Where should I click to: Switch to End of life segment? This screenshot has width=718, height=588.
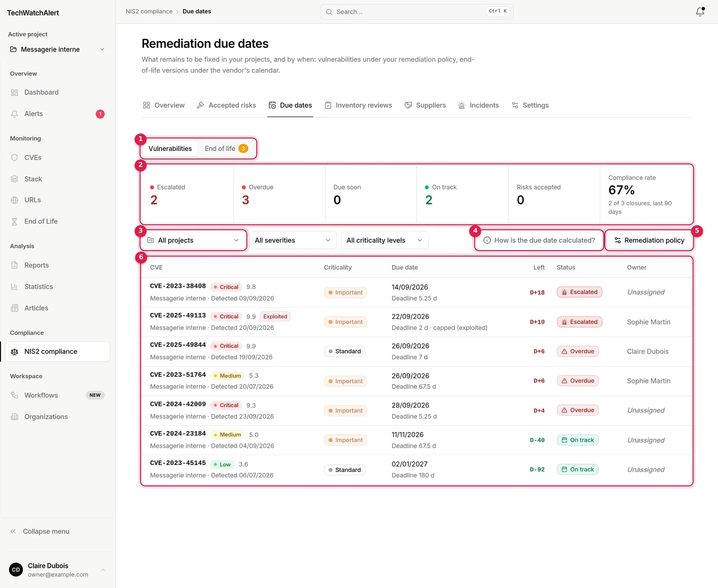coord(226,148)
